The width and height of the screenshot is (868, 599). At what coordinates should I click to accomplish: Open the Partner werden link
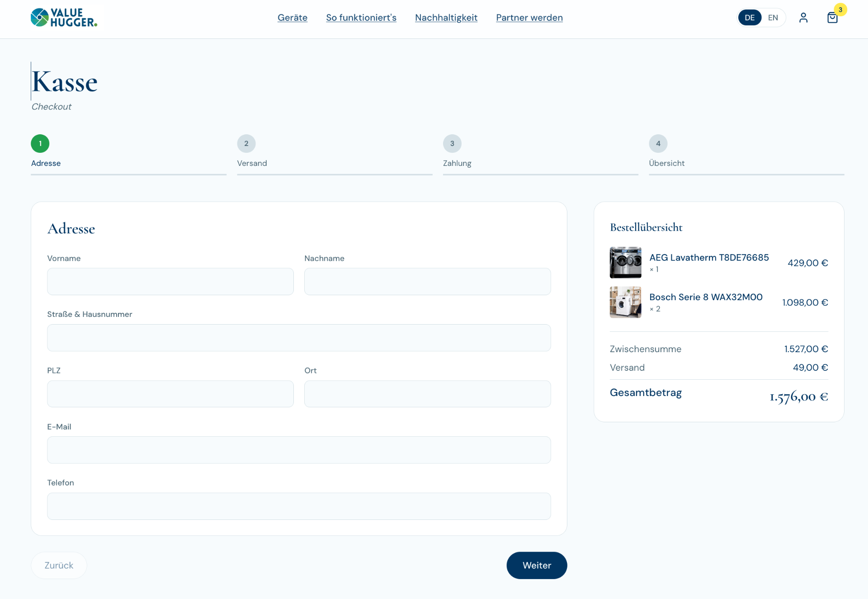529,18
